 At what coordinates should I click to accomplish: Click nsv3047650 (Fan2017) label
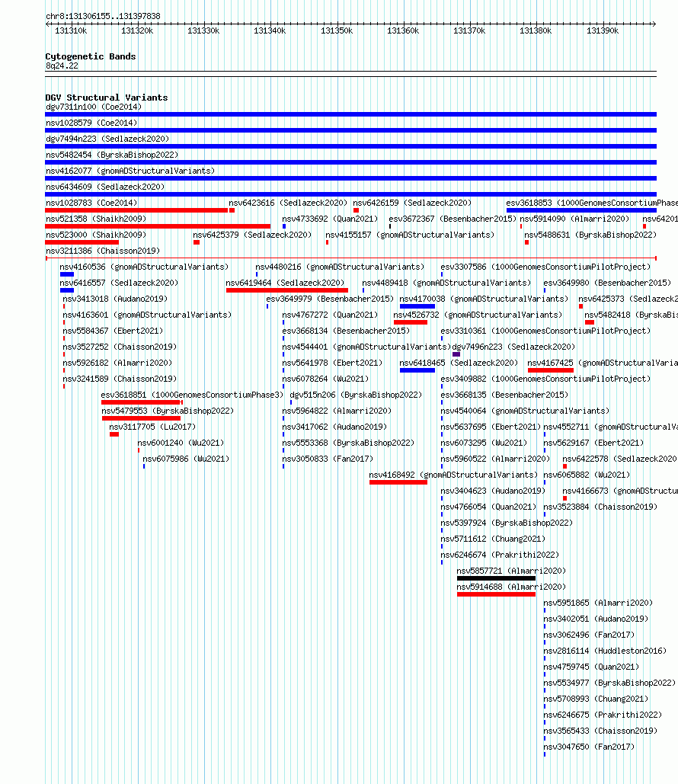[589, 747]
